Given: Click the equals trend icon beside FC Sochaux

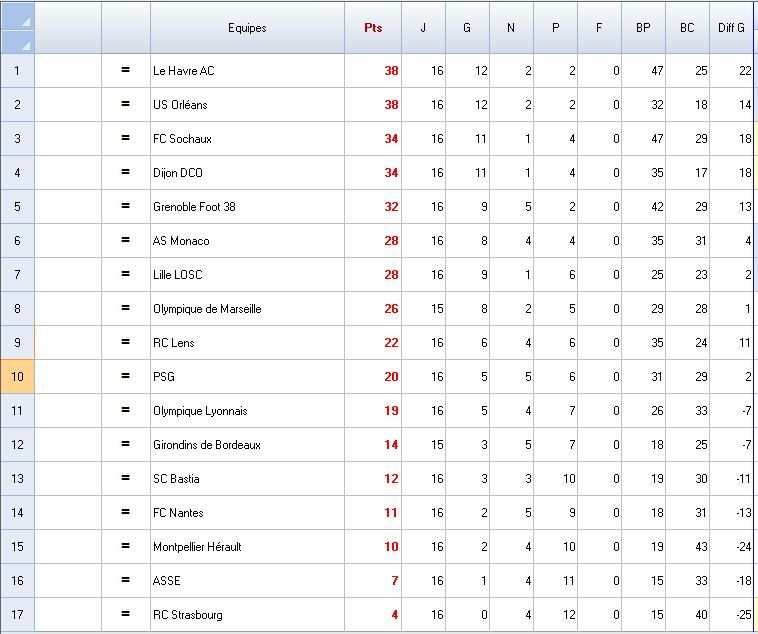Looking at the screenshot, I should click(x=126, y=139).
